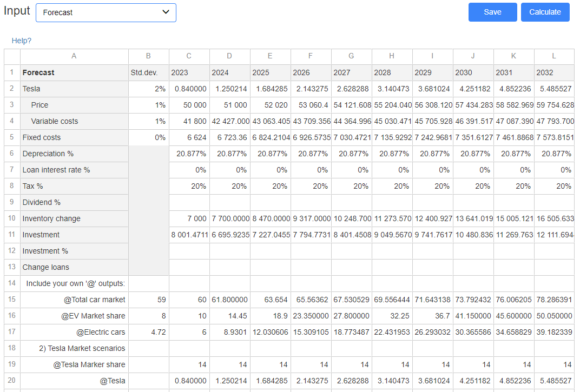Click the Variable costs label
The image size is (580, 392).
(74, 121)
